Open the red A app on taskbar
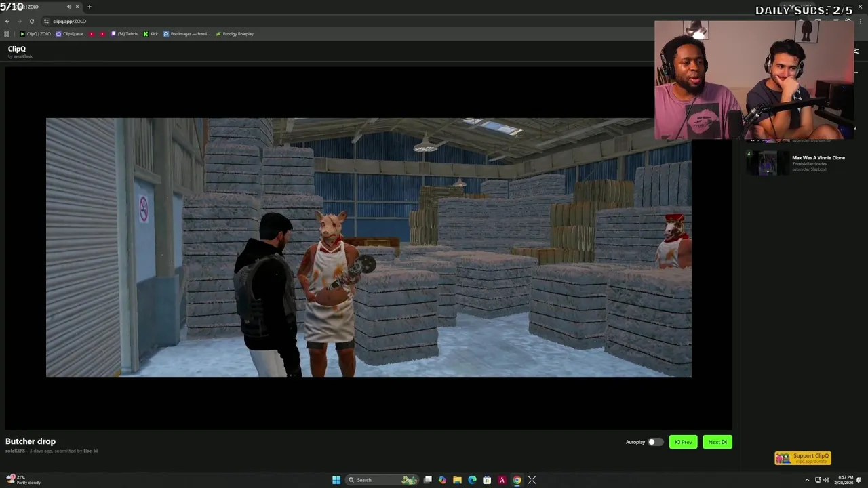 (502, 480)
